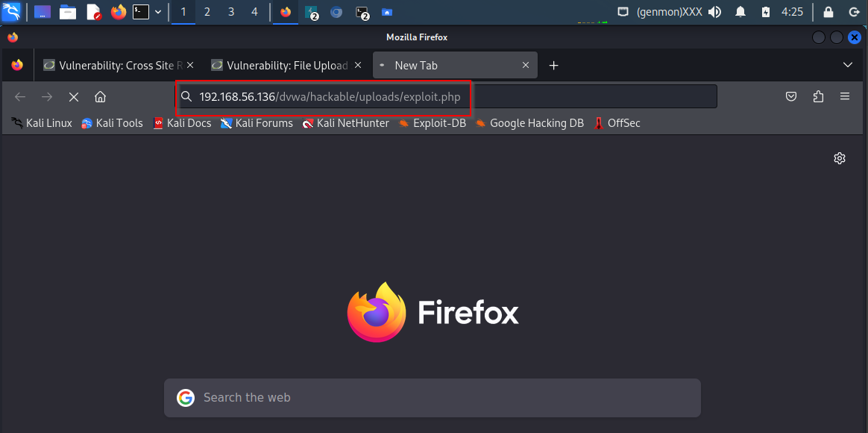Go to the Firefox home page
The height and width of the screenshot is (433, 868).
[x=100, y=97]
